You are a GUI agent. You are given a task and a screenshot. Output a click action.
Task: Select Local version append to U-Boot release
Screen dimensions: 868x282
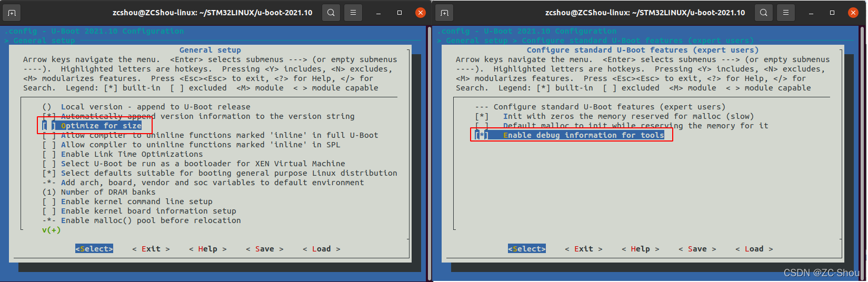click(146, 107)
